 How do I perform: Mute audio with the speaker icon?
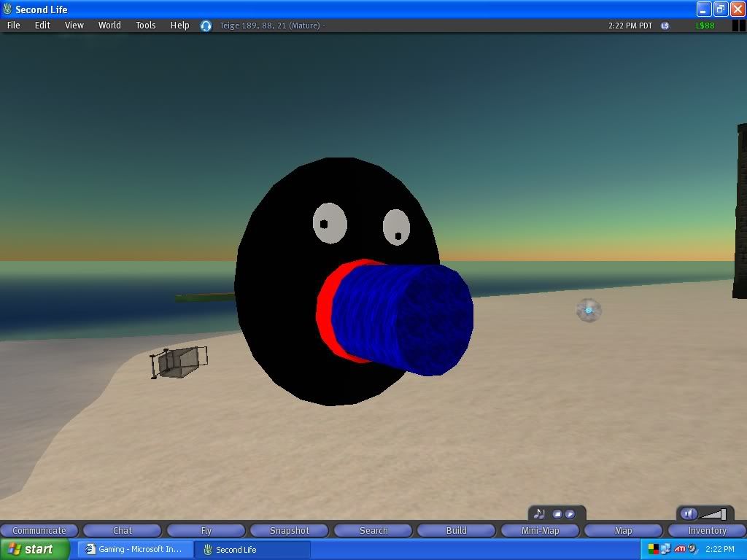pyautogui.click(x=689, y=514)
